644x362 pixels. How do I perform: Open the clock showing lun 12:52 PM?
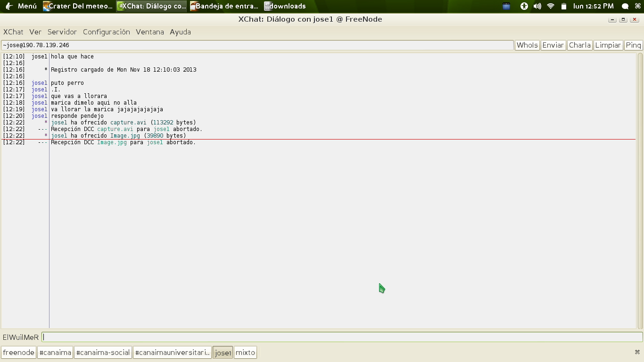tap(594, 6)
